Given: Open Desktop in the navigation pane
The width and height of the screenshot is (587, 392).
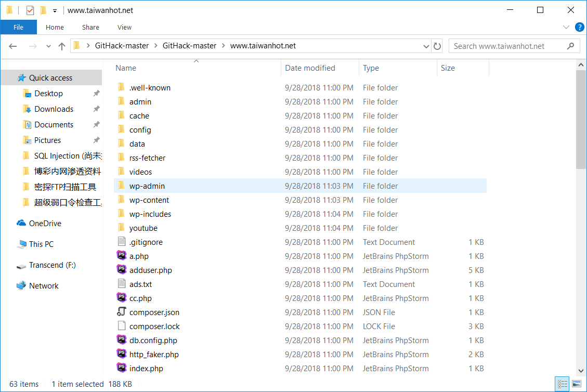Looking at the screenshot, I should 48,93.
